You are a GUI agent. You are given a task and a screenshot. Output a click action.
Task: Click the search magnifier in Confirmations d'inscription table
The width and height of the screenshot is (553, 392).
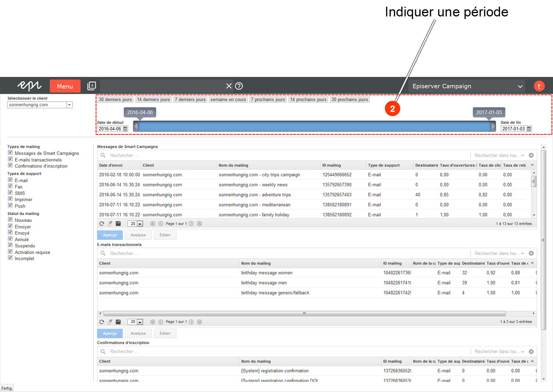(x=103, y=352)
